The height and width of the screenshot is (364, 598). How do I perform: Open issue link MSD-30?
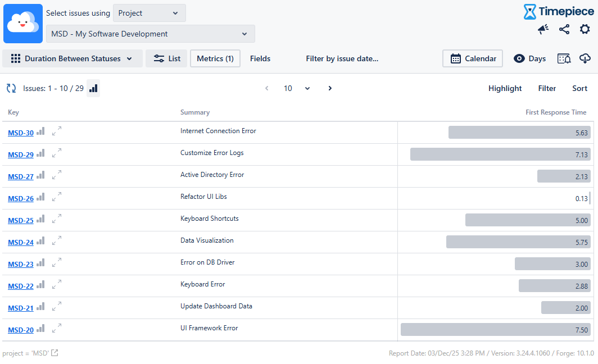[21, 133]
